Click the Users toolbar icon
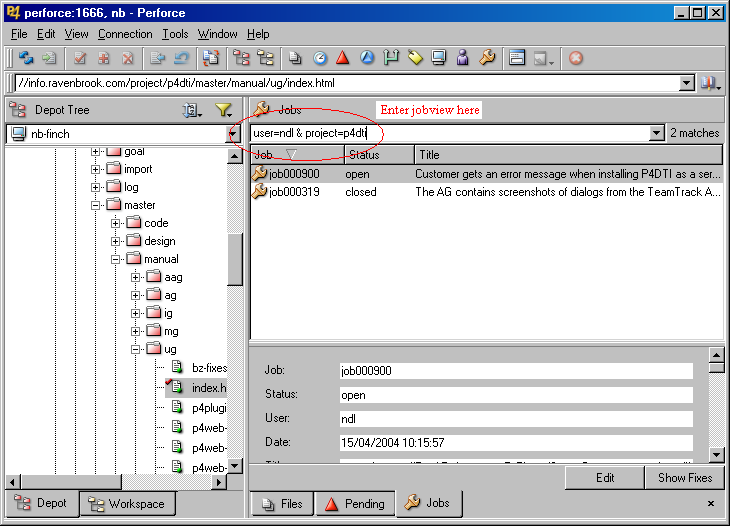Image resolution: width=730 pixels, height=526 pixels. click(x=463, y=58)
